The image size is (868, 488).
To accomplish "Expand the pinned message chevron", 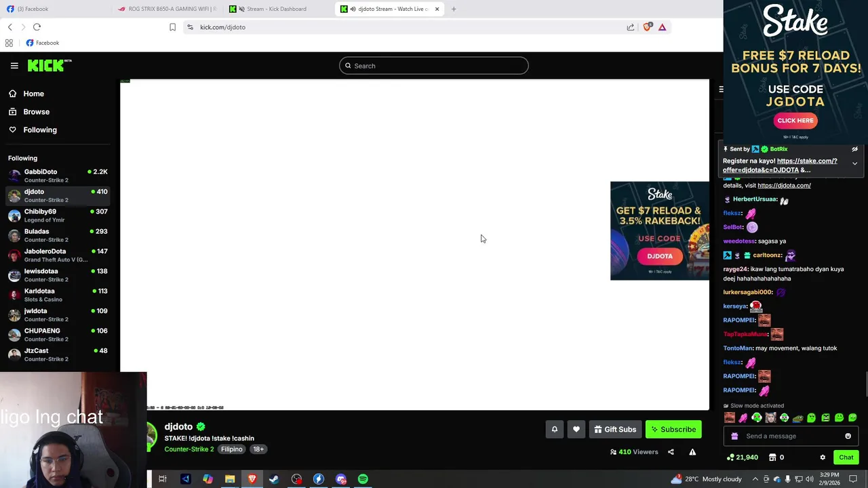I will (854, 163).
